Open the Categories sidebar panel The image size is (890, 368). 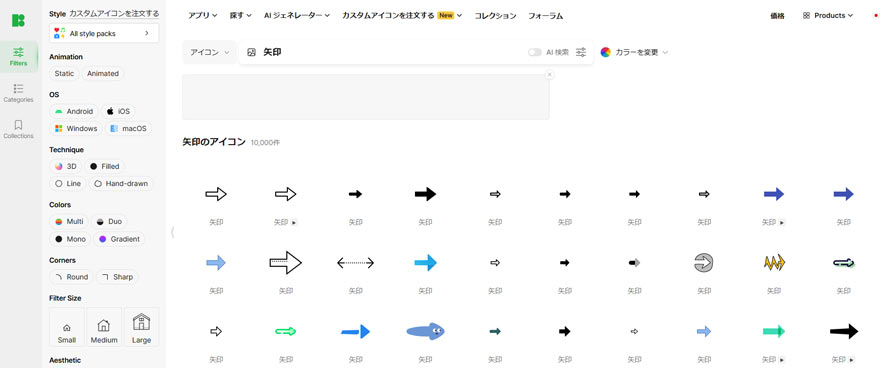tap(19, 93)
